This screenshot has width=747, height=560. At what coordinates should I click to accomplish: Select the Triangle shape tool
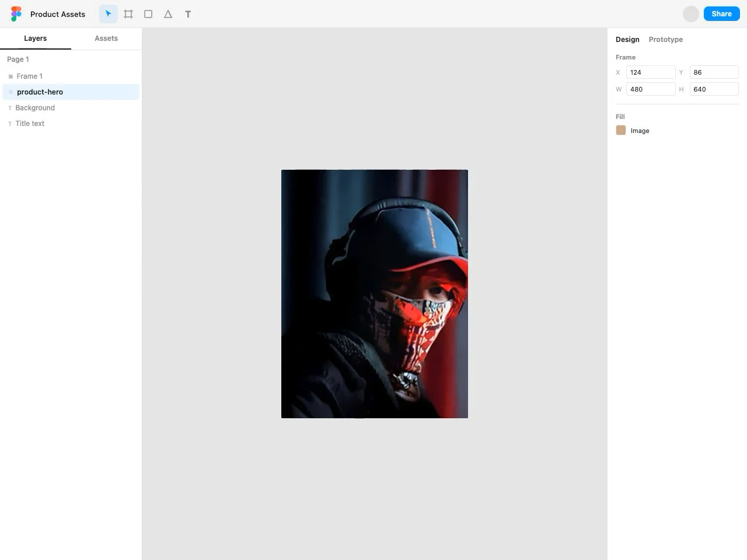[168, 14]
